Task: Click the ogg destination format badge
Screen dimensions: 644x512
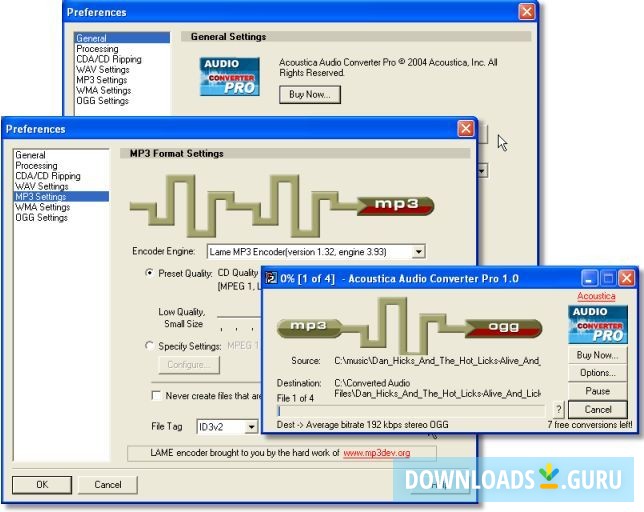Action: pos(504,327)
